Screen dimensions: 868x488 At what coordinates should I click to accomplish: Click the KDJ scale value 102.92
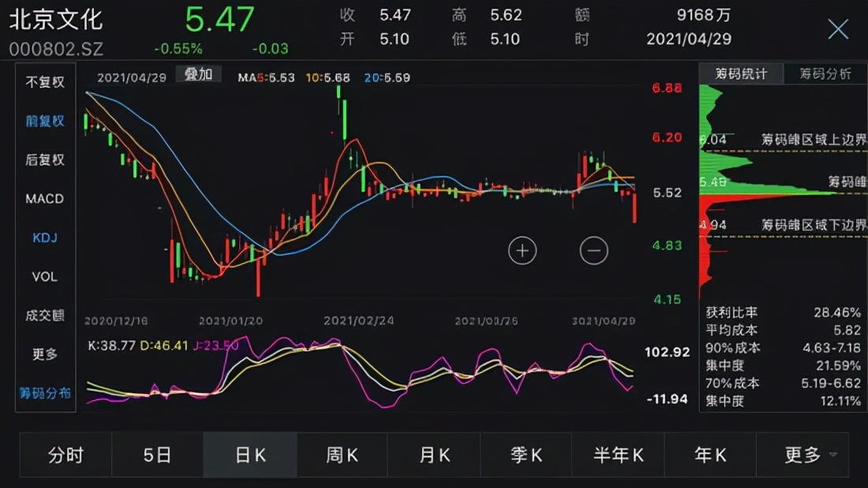click(667, 352)
